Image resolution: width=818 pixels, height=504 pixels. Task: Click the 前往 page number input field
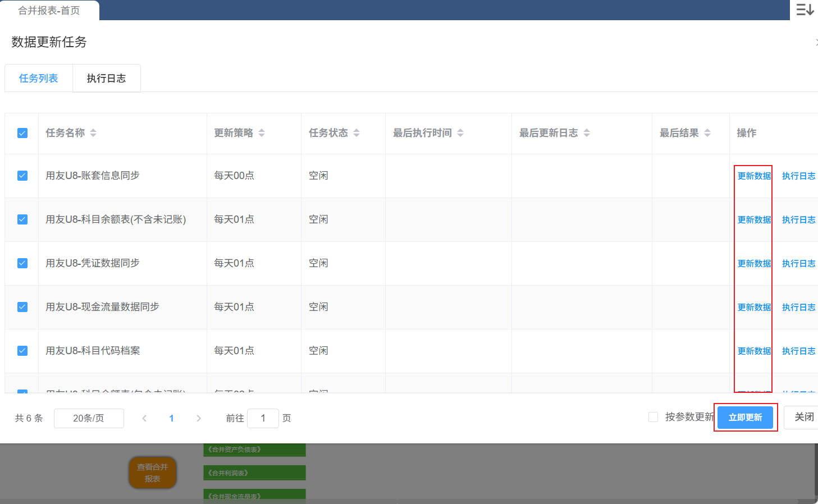(x=263, y=418)
